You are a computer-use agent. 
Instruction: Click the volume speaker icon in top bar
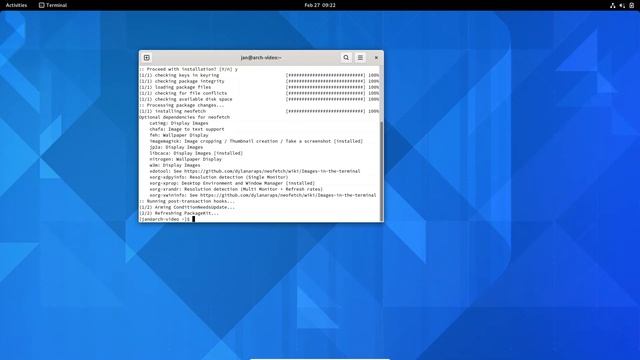tap(622, 5)
